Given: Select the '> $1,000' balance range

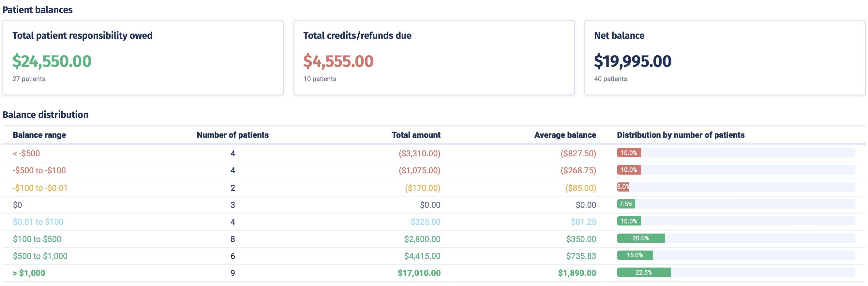Looking at the screenshot, I should pyautogui.click(x=29, y=273).
